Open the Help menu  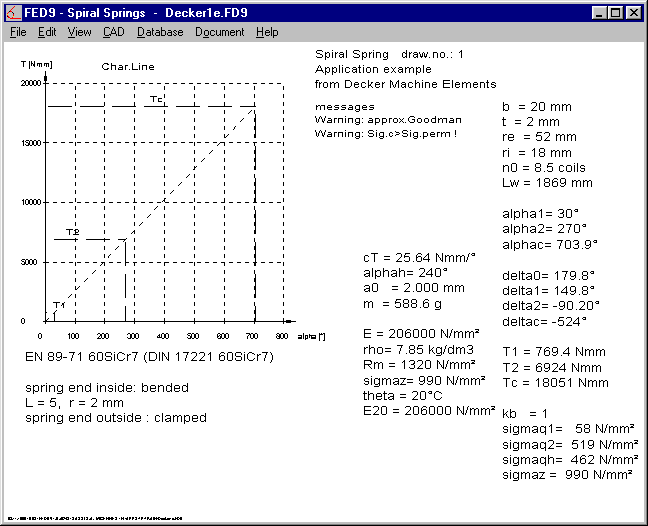tap(267, 32)
